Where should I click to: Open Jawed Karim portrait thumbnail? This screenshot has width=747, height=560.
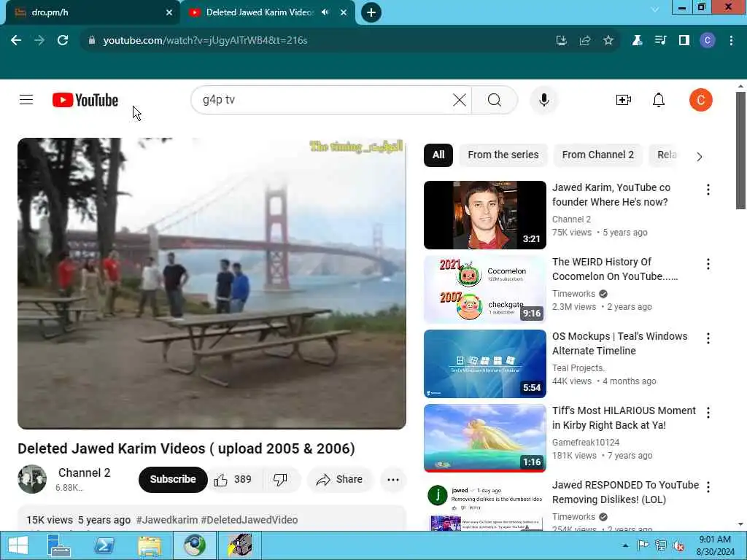(x=484, y=215)
